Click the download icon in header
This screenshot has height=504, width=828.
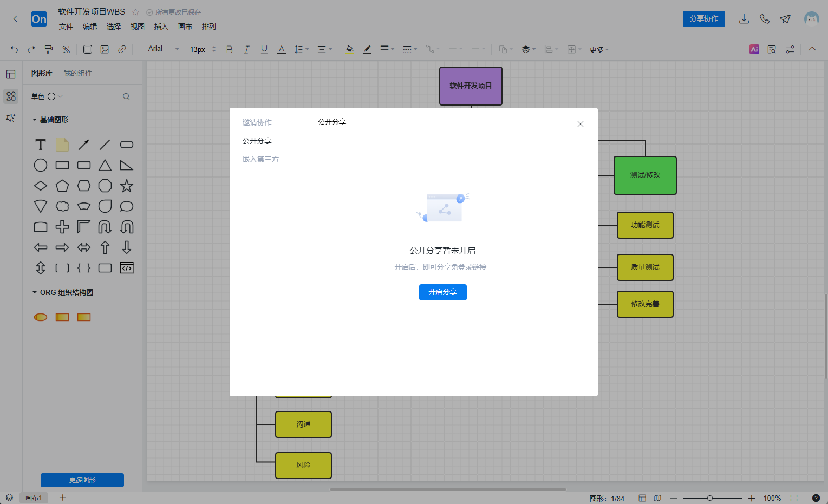pos(744,19)
